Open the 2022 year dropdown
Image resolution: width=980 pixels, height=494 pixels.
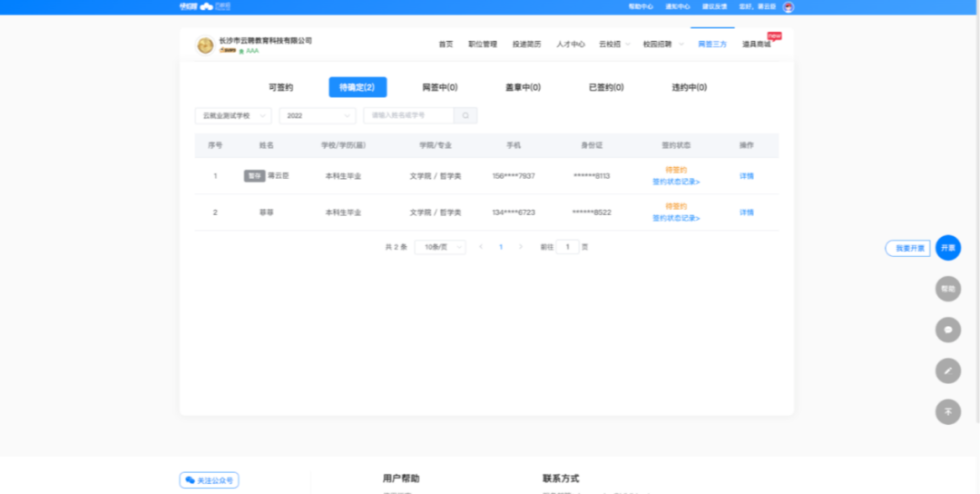[318, 115]
